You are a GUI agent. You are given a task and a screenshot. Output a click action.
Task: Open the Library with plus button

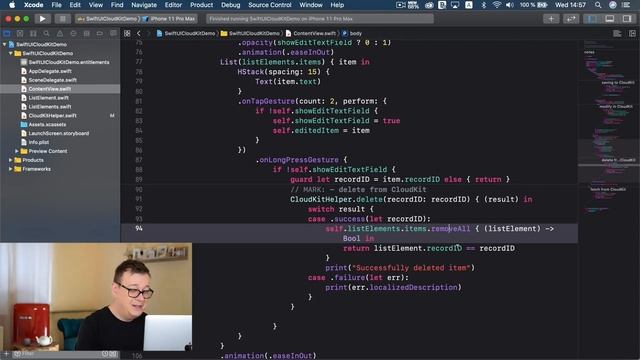(x=551, y=19)
